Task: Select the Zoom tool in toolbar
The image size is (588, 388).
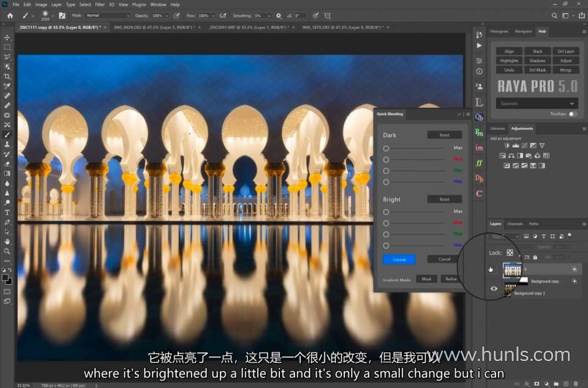Action: pyautogui.click(x=7, y=251)
